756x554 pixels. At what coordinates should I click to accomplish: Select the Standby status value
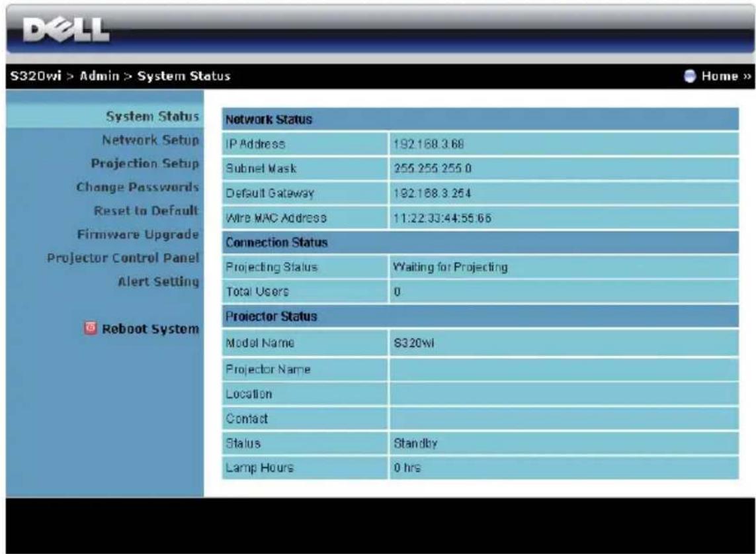[x=415, y=443]
